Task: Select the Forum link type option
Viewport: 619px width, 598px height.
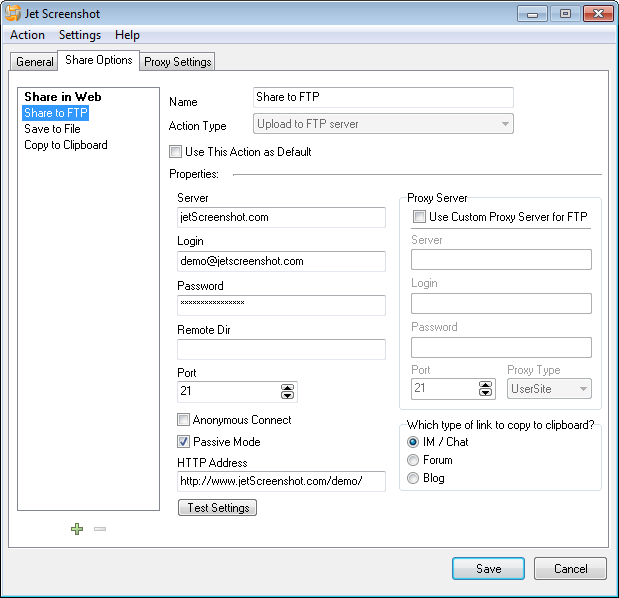Action: coord(413,460)
